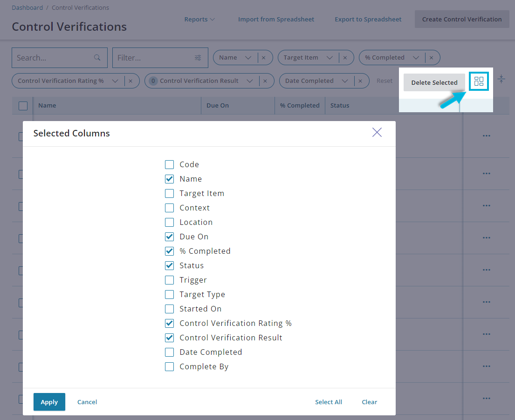The width and height of the screenshot is (515, 420).
Task: Remove the Name filter chip
Action: pos(263,58)
